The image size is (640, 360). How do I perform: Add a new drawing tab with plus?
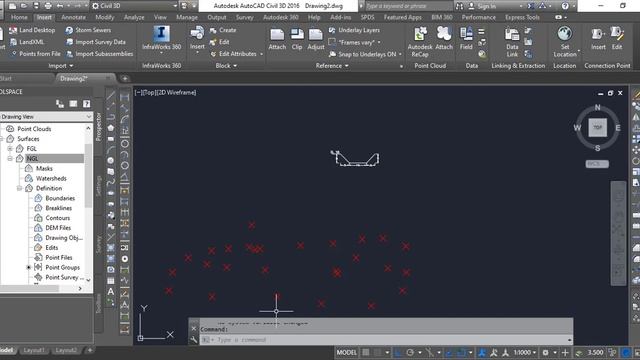click(125, 78)
